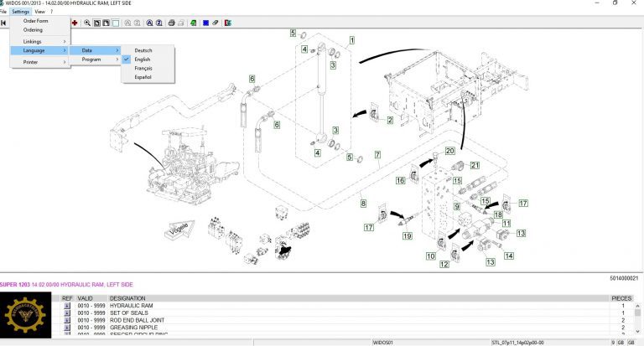The width and height of the screenshot is (644, 346).
Task: Select the ROD END BALL JOINT row
Action: [138, 320]
